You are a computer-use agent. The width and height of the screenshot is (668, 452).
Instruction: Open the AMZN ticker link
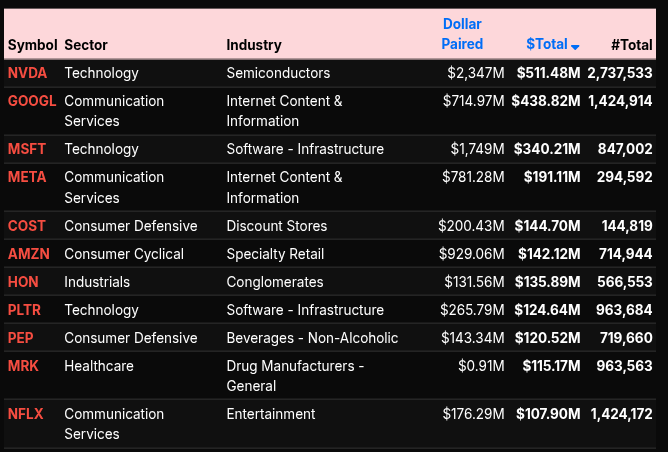coord(28,254)
